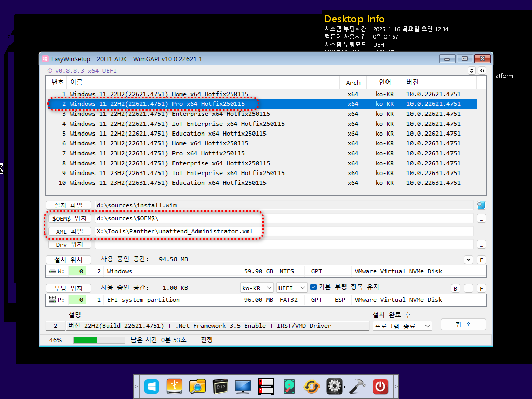Click the $OEM$ path input field
The width and height of the screenshot is (532, 399).
click(284, 218)
